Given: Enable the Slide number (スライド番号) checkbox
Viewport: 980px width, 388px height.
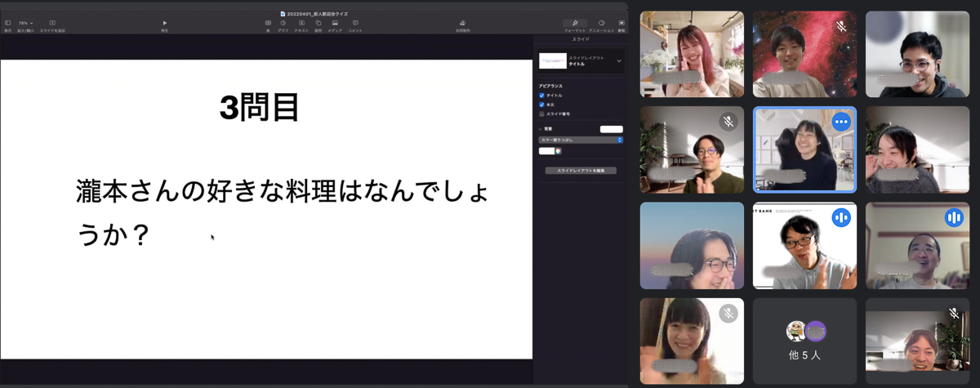Looking at the screenshot, I should coord(541,114).
